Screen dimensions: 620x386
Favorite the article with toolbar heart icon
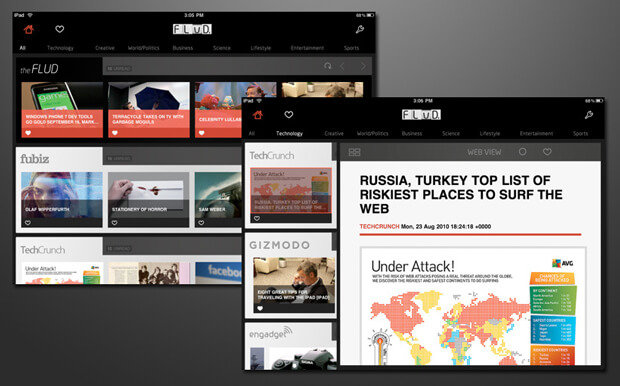tap(547, 151)
